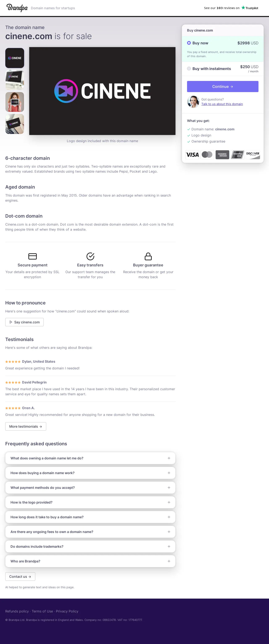The image size is (269, 644).
Task: Open 'Talk to us about this domain'
Action: [222, 104]
